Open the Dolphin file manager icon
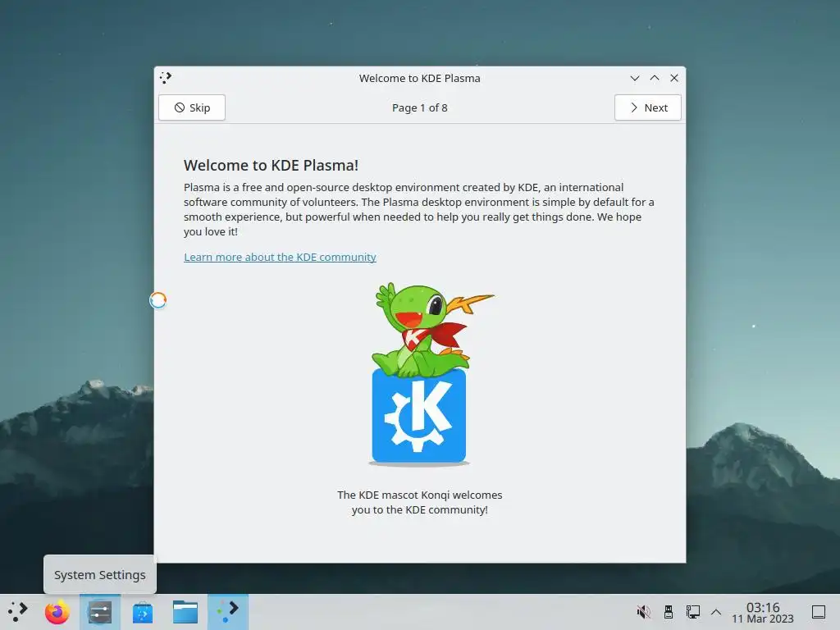Screen dimensions: 840x630 185,612
